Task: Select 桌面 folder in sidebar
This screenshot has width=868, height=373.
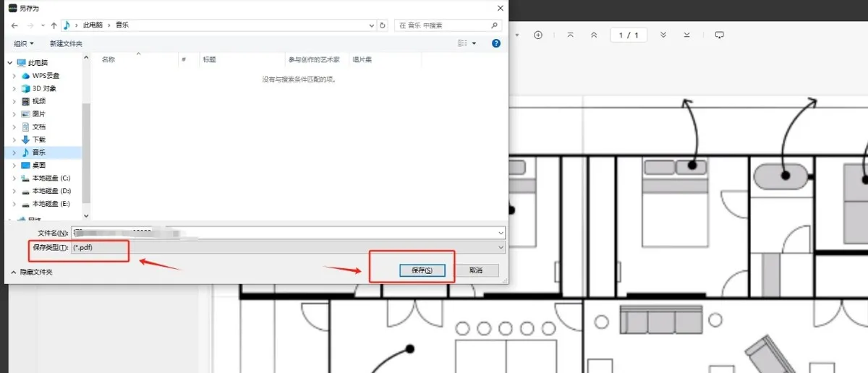Action: point(38,166)
